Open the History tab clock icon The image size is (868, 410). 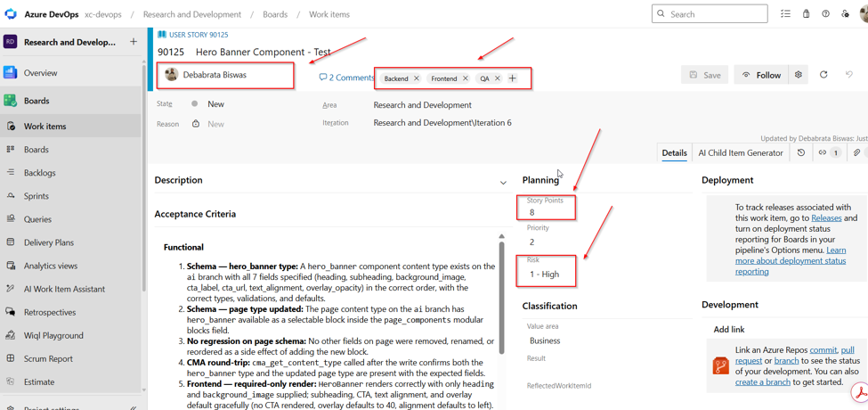click(801, 153)
